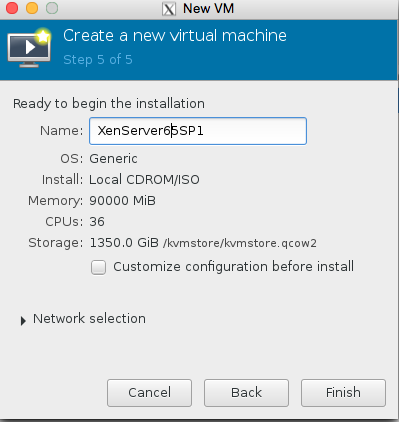Expand the Network selection section
The height and width of the screenshot is (422, 399).
(x=23, y=321)
